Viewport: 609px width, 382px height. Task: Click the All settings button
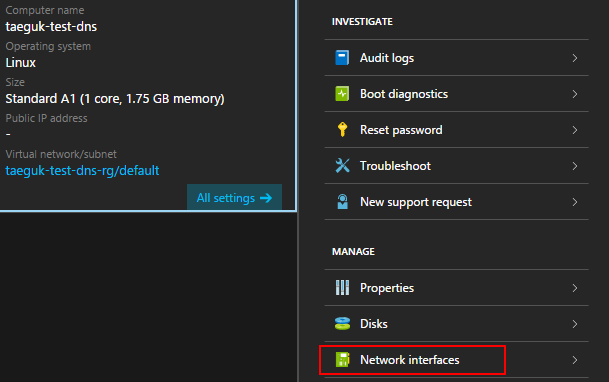point(234,198)
